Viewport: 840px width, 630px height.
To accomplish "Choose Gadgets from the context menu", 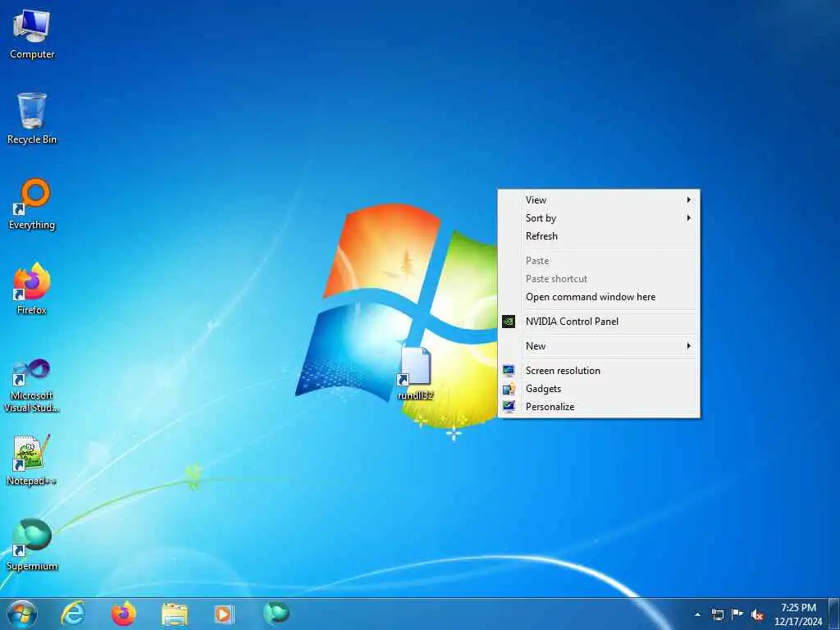I will (598, 389).
